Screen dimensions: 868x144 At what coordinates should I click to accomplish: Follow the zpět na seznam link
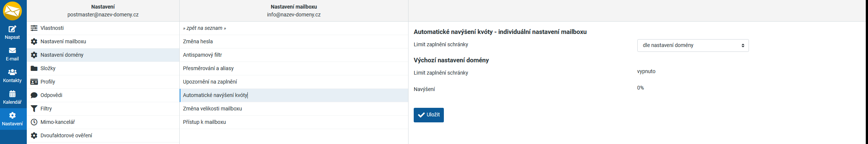click(205, 28)
